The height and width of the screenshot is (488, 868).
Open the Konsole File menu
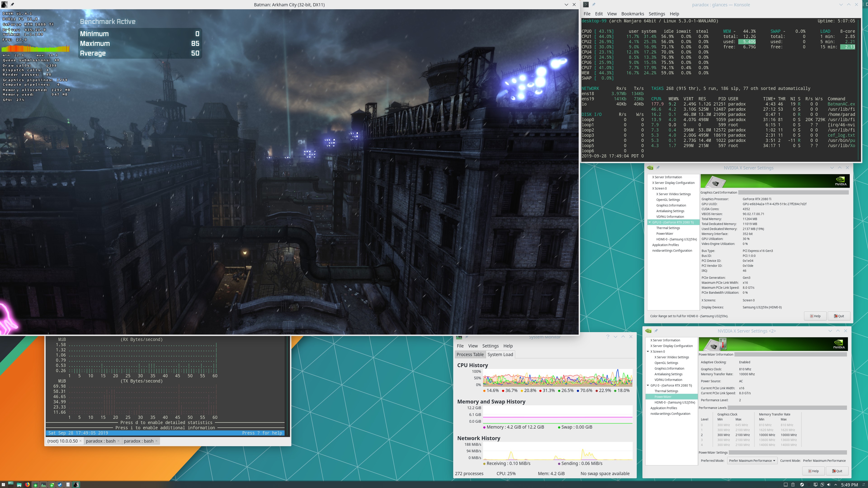pos(587,14)
